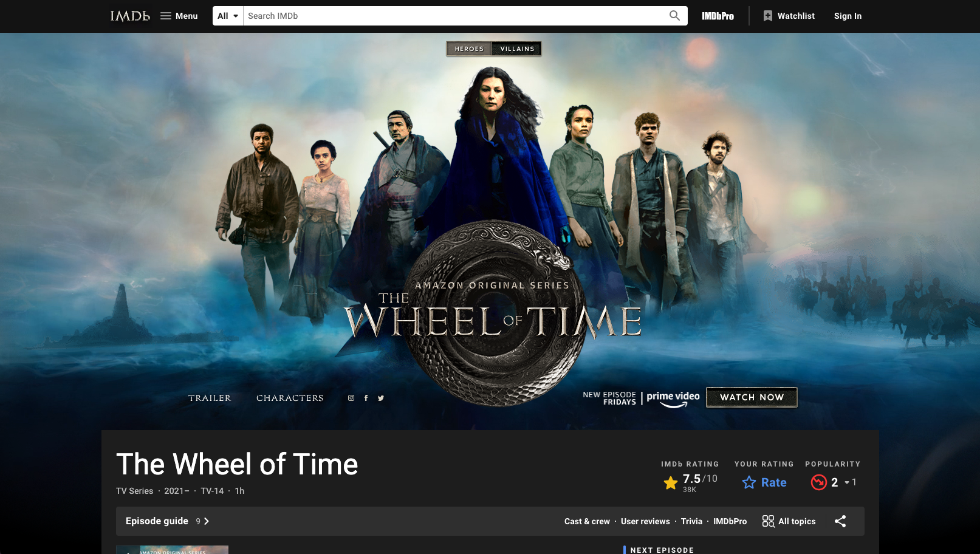This screenshot has height=554, width=980.
Task: Open the Trailer link on banner
Action: 210,398
